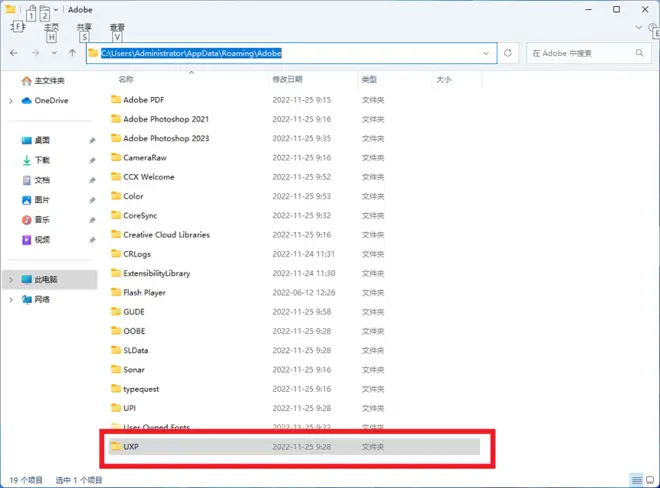Click the pin icon beside 文档
Screen dimensions: 660x488
click(92, 180)
